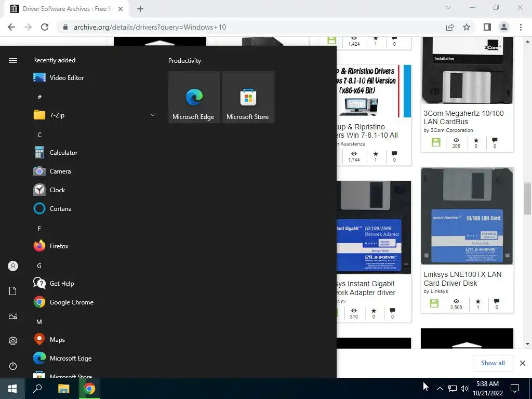
Task: Open taskbar Search magnifier
Action: click(x=37, y=389)
